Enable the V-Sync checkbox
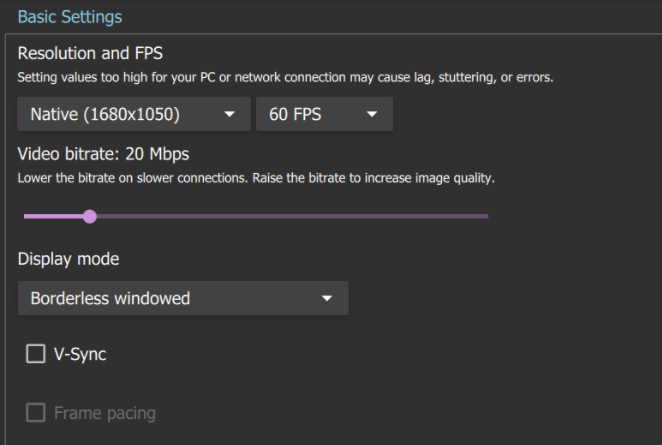The image size is (662, 445). (35, 354)
